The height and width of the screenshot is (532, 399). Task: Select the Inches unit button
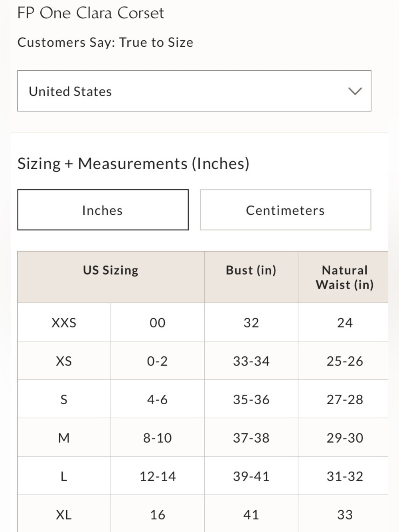click(x=103, y=210)
